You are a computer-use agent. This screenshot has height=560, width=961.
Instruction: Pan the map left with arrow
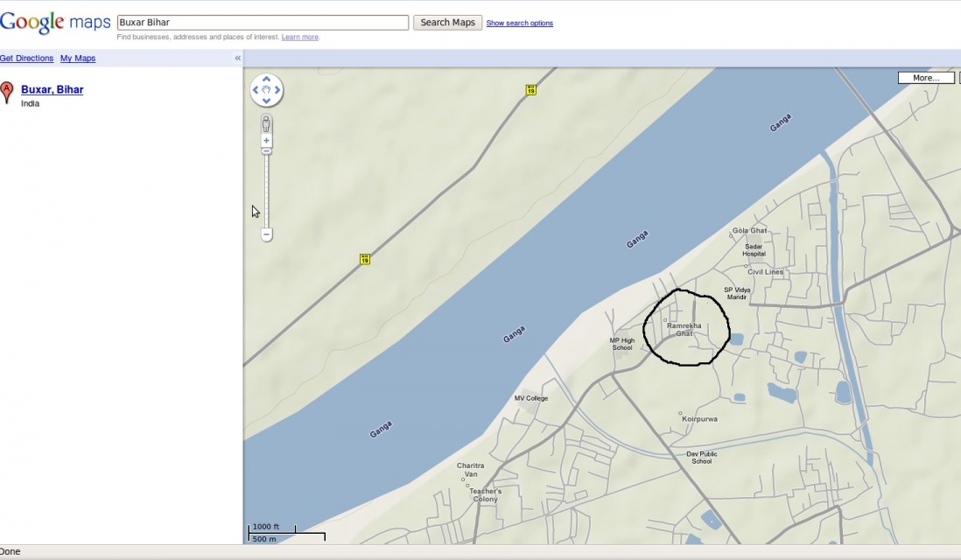256,90
